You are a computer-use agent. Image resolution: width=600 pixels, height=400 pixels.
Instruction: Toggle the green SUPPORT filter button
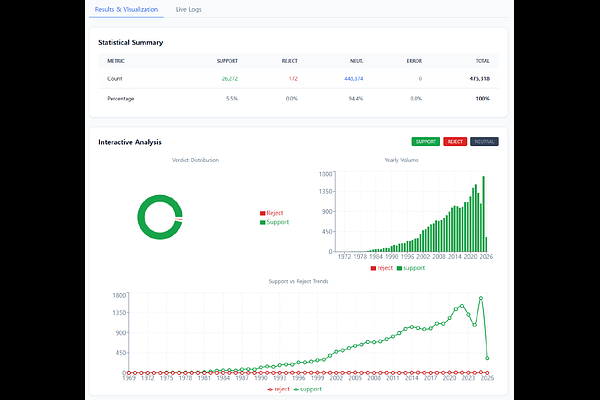[x=425, y=142]
